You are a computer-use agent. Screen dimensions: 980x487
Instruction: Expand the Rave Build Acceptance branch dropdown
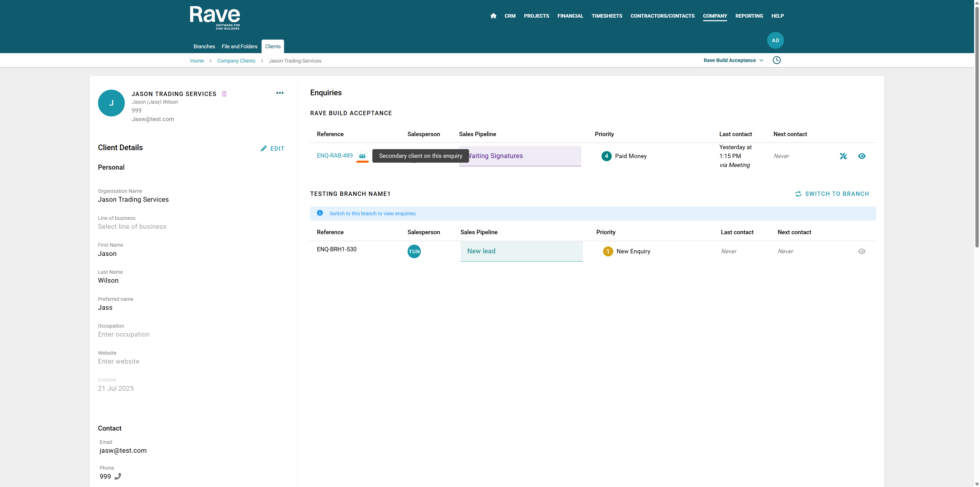tap(733, 60)
